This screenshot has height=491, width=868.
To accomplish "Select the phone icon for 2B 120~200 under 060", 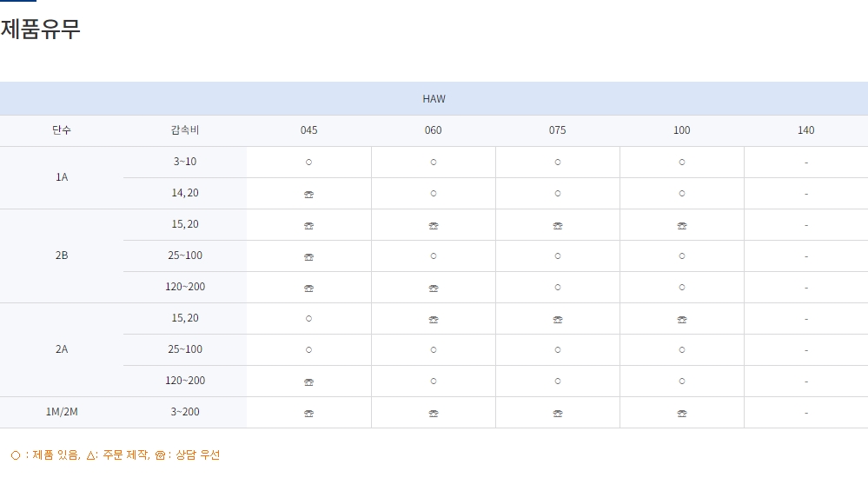I will (x=434, y=289).
